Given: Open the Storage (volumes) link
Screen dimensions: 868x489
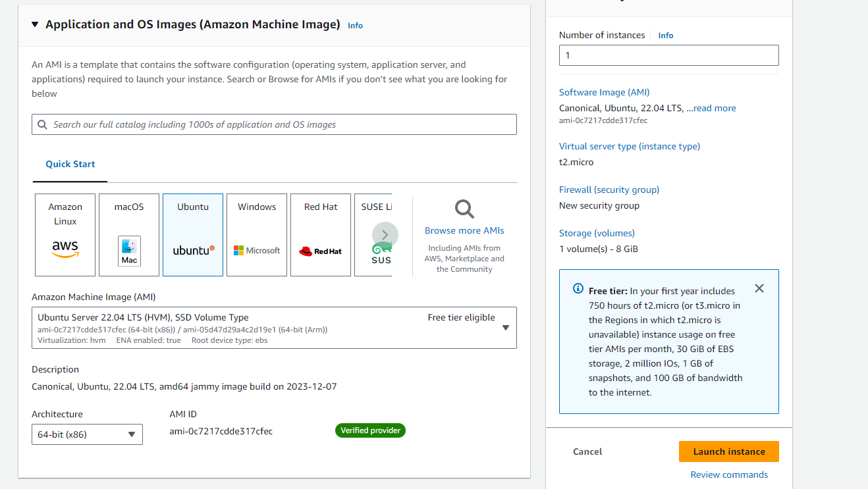Looking at the screenshot, I should click(x=597, y=233).
